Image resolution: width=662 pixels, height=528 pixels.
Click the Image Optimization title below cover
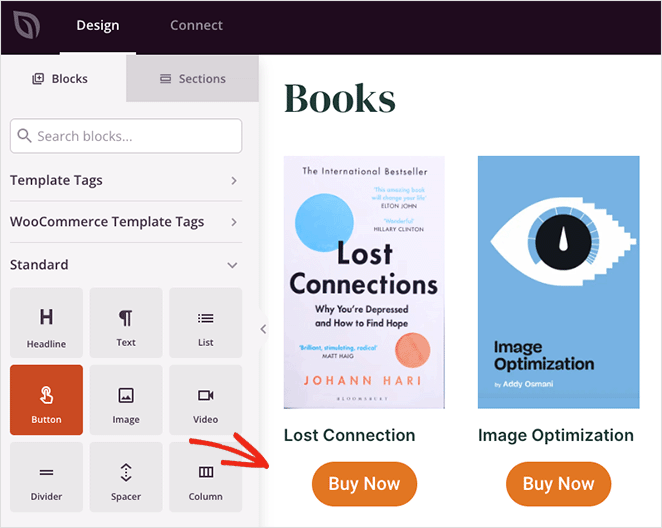pos(556,435)
